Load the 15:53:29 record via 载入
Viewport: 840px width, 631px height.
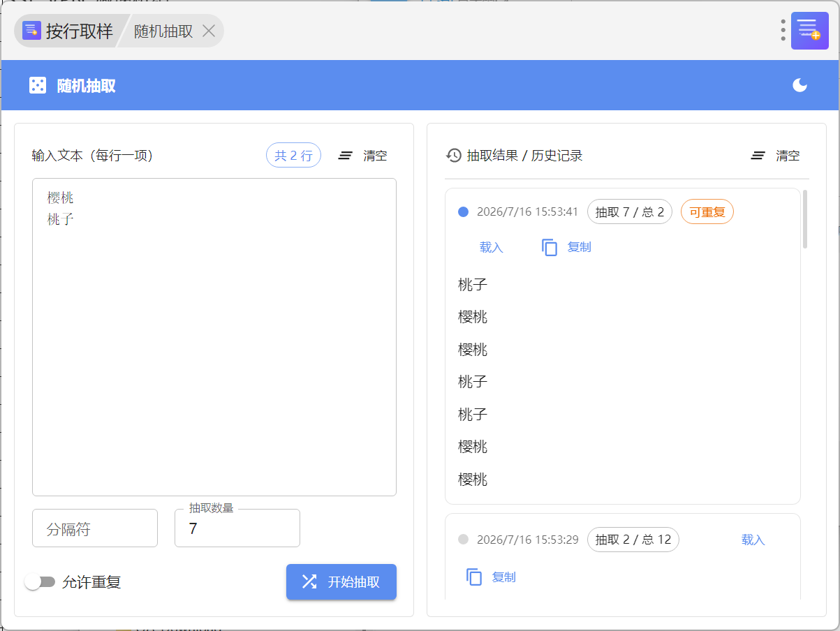pyautogui.click(x=753, y=540)
